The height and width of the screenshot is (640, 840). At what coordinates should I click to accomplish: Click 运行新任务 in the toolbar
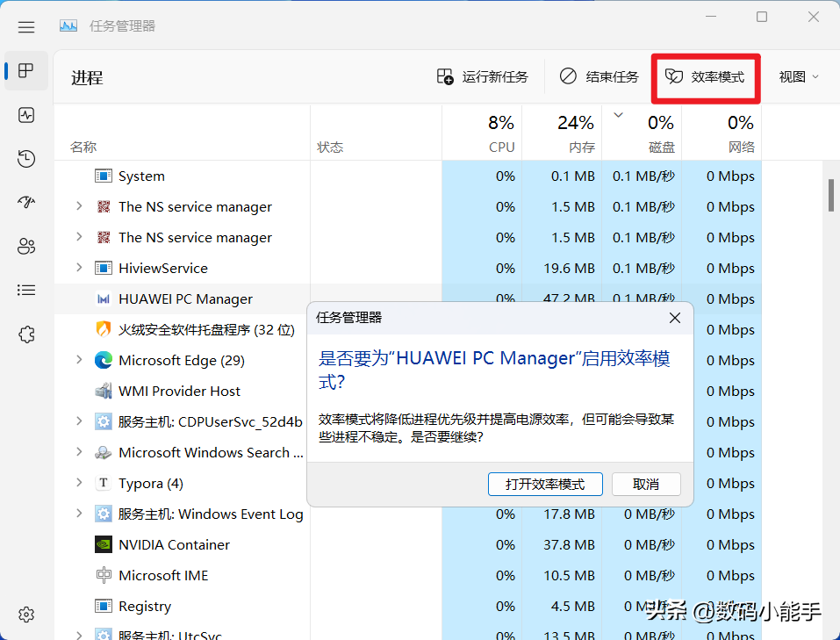click(x=483, y=77)
